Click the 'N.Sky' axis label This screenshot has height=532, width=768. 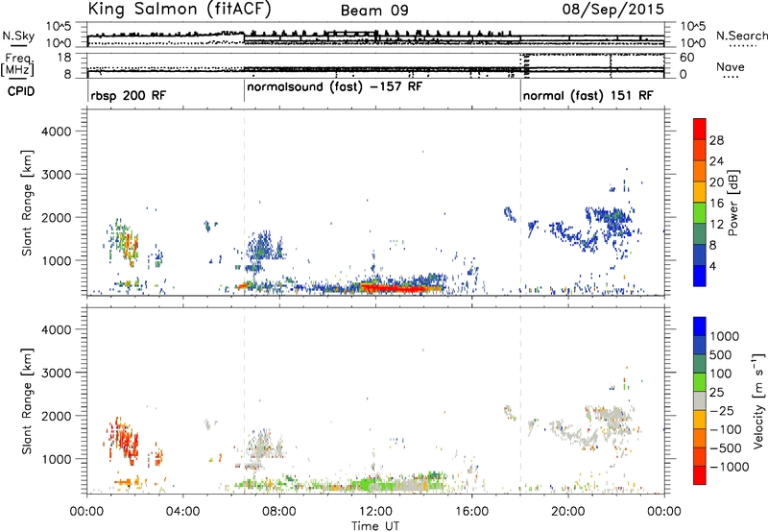pos(18,36)
